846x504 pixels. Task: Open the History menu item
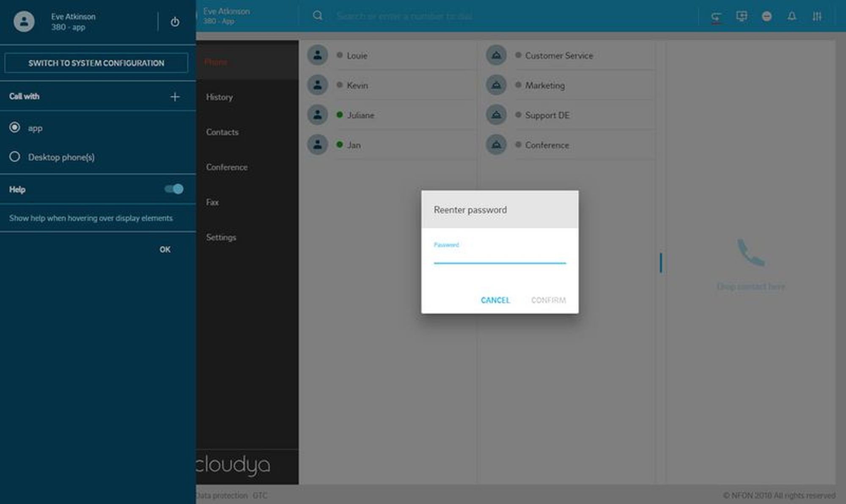[x=220, y=97]
